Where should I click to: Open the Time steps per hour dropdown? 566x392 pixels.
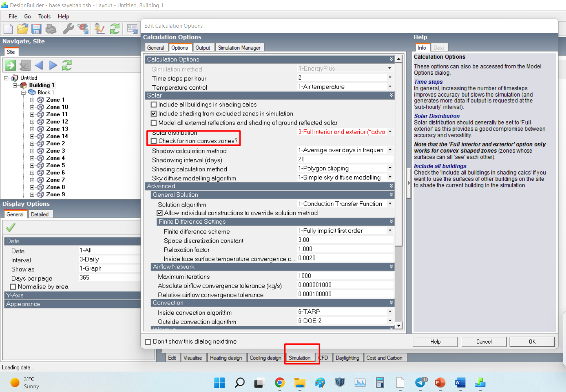tap(390, 78)
